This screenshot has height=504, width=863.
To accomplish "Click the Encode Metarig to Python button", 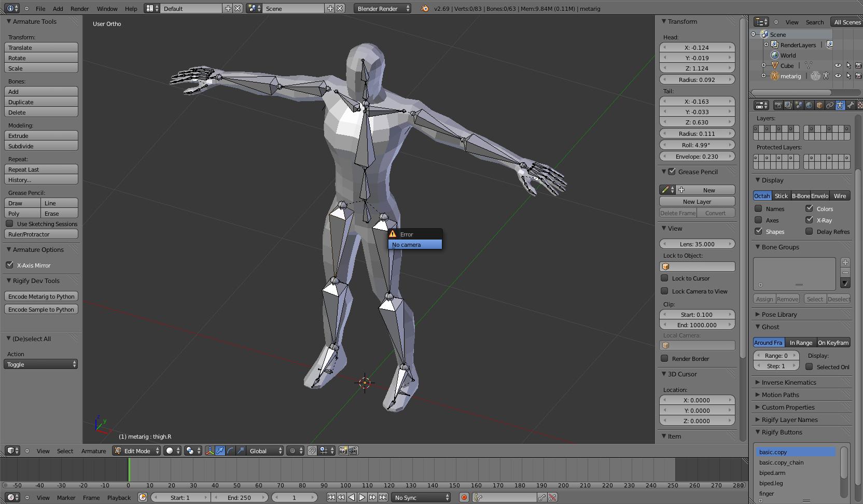I will coord(41,296).
